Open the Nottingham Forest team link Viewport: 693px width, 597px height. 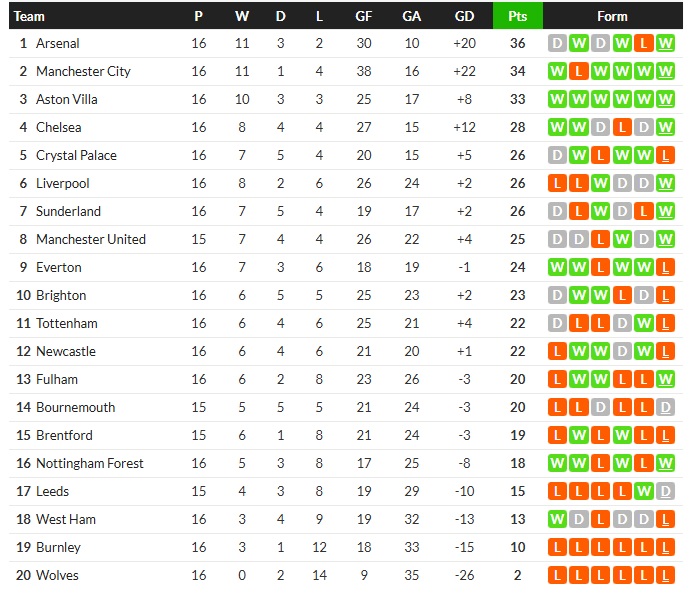click(90, 463)
